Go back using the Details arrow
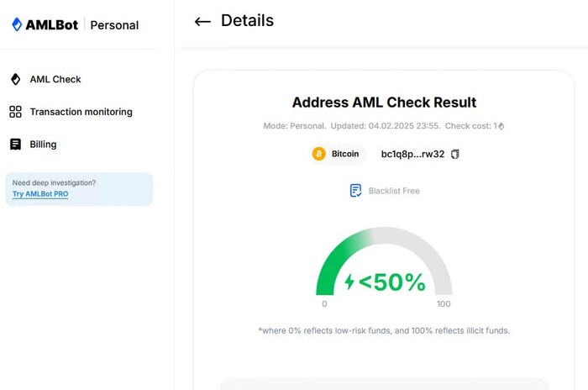Viewport: 588px width, 390px height. (x=202, y=21)
